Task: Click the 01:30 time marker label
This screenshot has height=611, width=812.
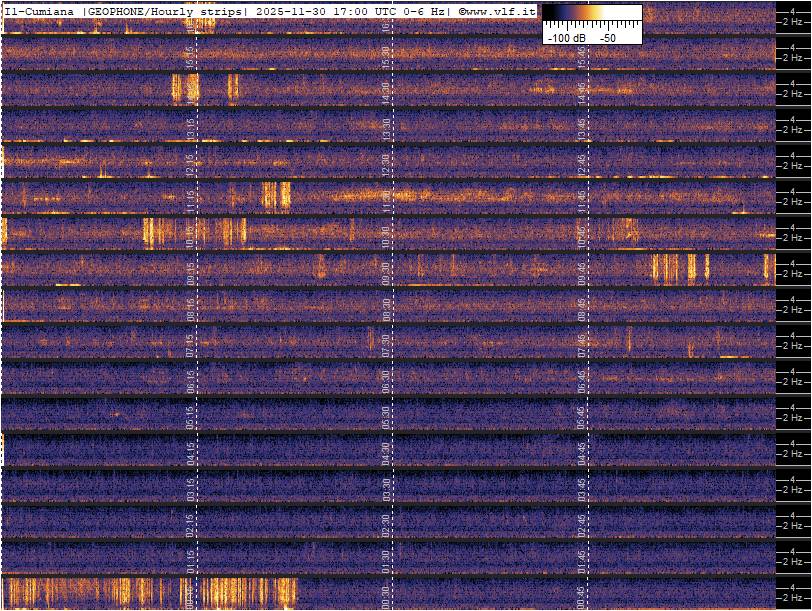Action: tap(386, 560)
